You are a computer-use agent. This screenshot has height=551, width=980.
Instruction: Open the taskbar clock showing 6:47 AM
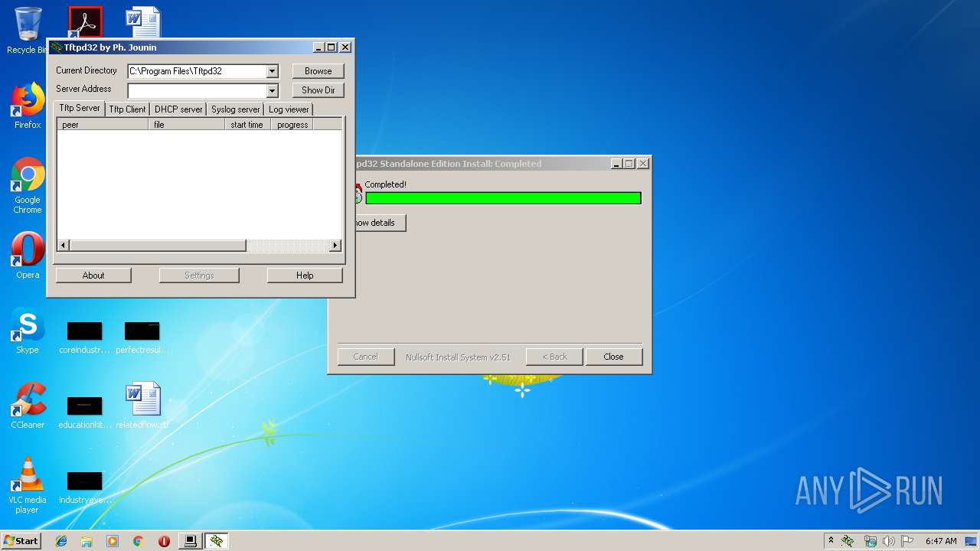coord(941,541)
